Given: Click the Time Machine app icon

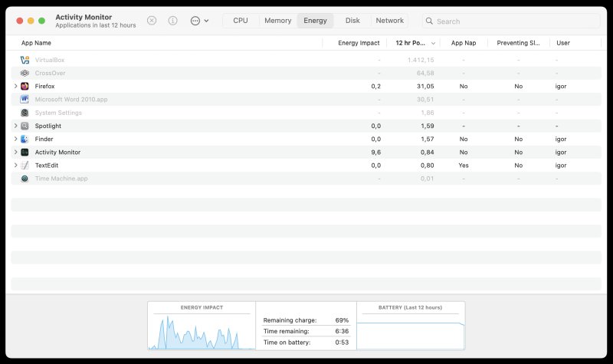Looking at the screenshot, I should tap(25, 179).
